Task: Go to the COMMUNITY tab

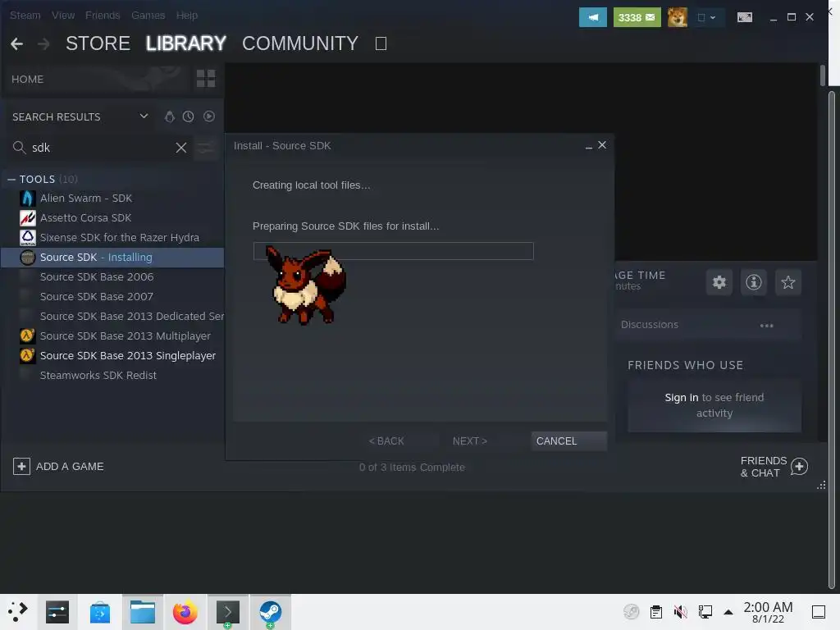Action: click(x=300, y=43)
